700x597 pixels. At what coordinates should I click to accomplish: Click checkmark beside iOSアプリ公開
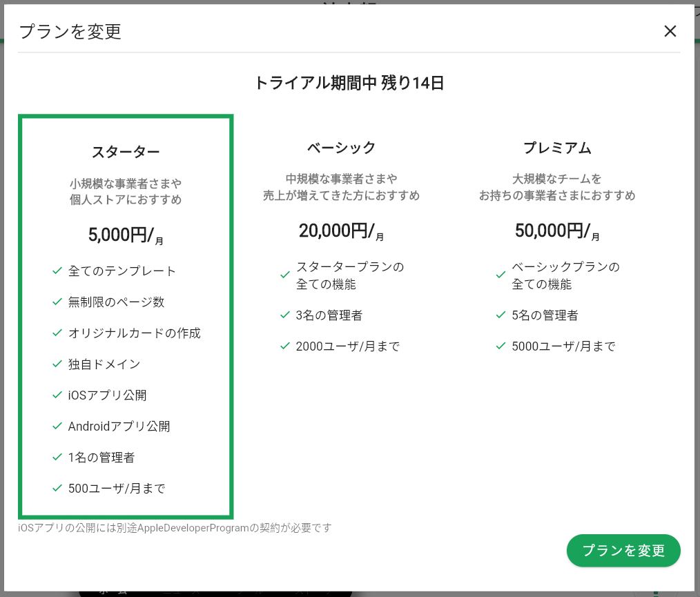click(57, 395)
